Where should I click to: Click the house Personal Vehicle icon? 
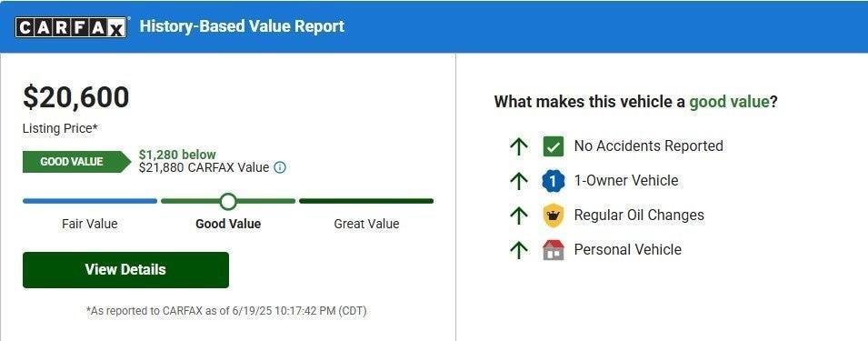tap(553, 250)
